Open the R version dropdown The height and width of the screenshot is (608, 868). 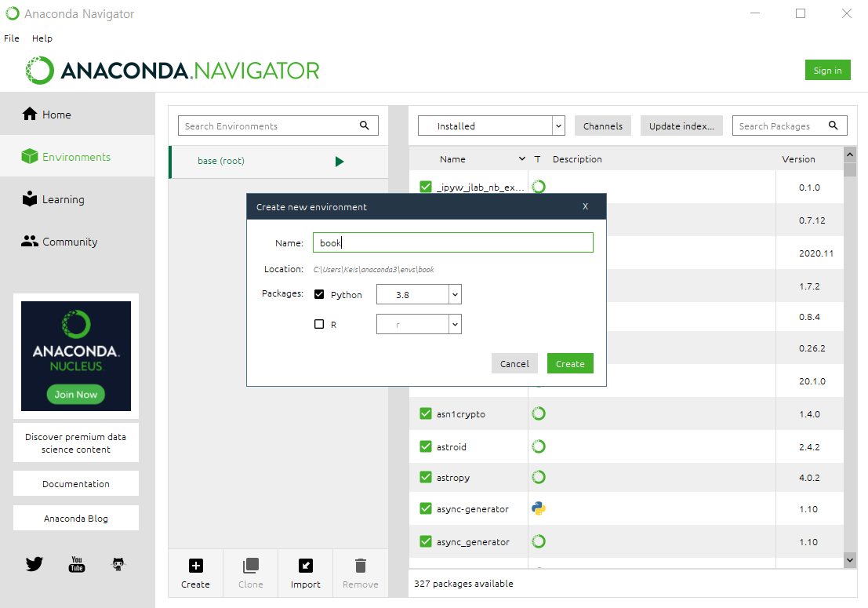click(419, 324)
